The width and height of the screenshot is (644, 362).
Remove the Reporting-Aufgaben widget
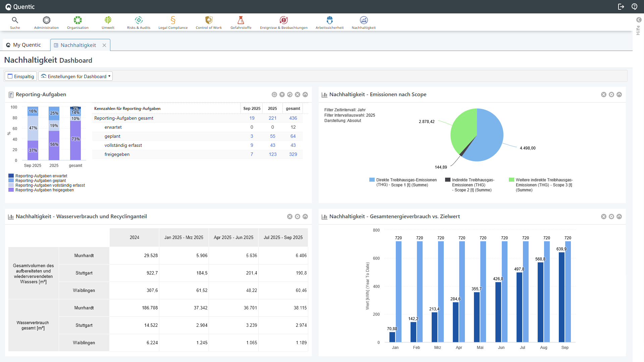298,95
